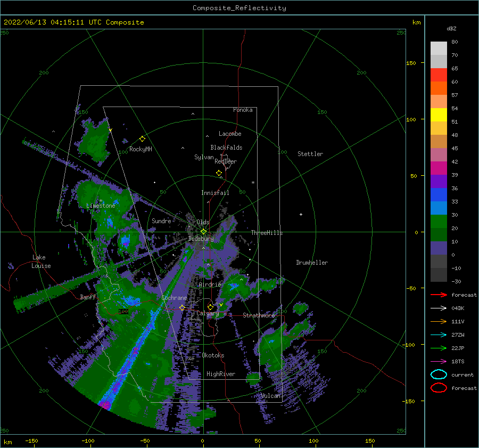
Task: Select the Airdrie label
Action: (210, 284)
